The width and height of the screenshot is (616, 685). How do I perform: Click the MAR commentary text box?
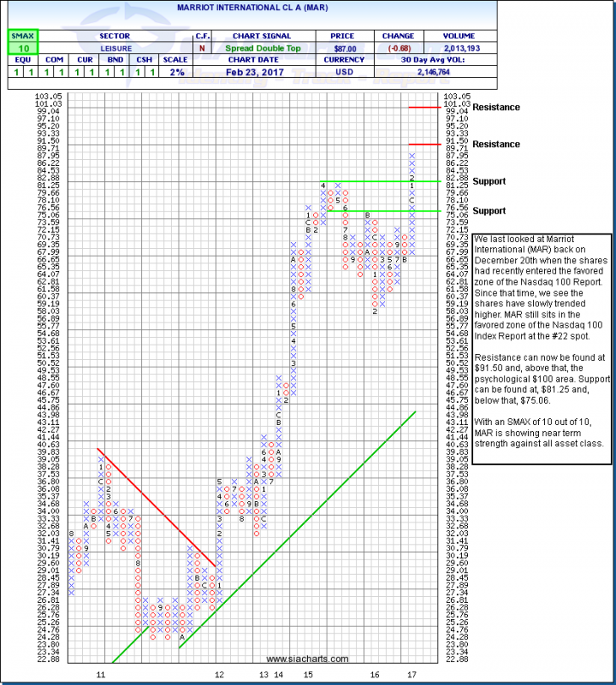click(540, 350)
